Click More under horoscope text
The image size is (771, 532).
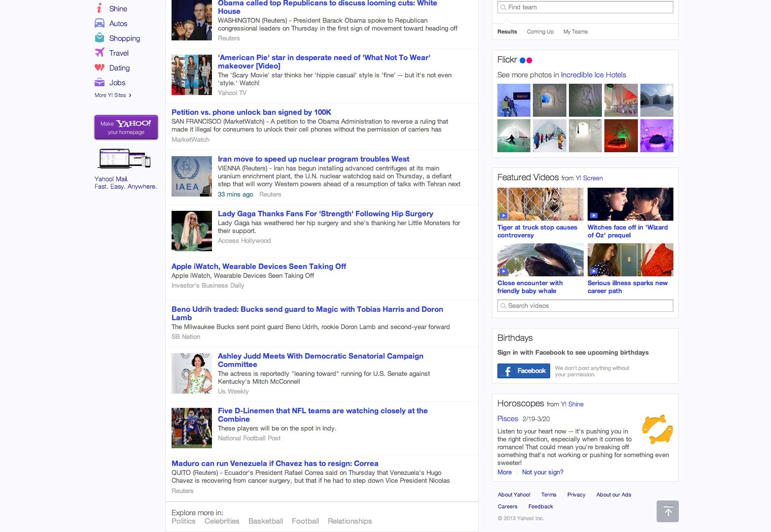[504, 472]
